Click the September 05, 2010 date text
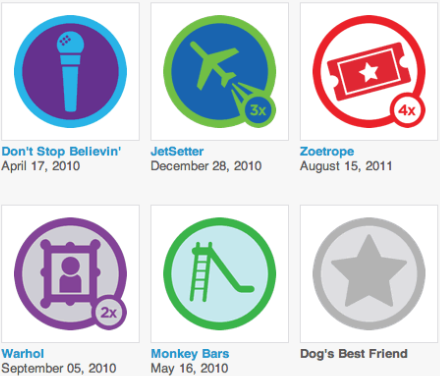 pos(59,369)
